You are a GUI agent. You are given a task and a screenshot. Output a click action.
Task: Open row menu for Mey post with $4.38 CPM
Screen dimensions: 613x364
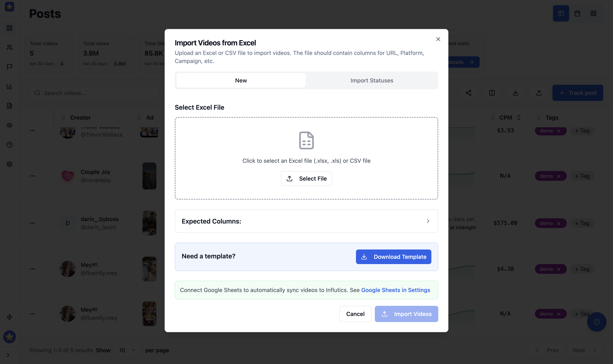coord(32,269)
